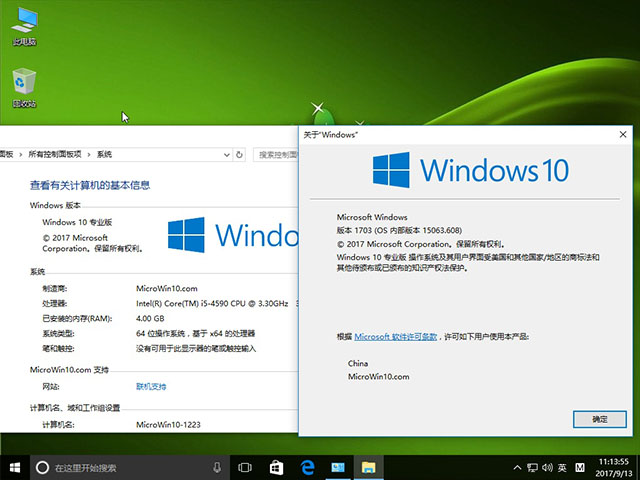
Task: Click the 没有可用于此显示器的笔或触控输入 value
Action: point(196,349)
